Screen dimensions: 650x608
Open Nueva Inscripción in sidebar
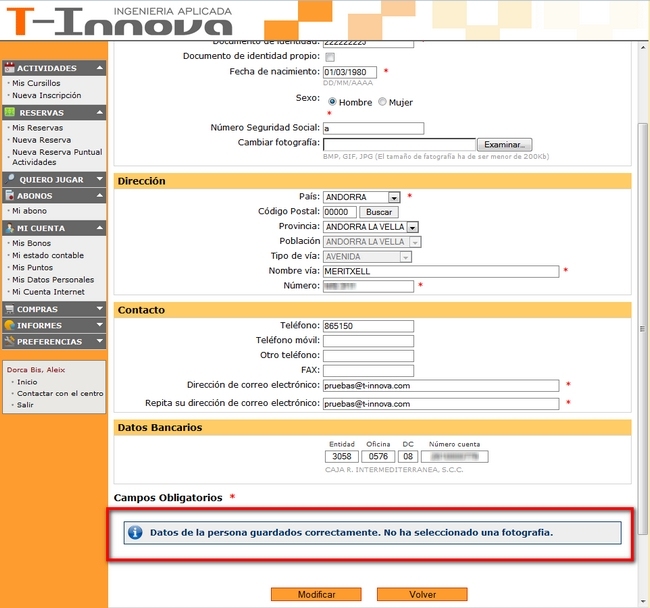coord(46,95)
